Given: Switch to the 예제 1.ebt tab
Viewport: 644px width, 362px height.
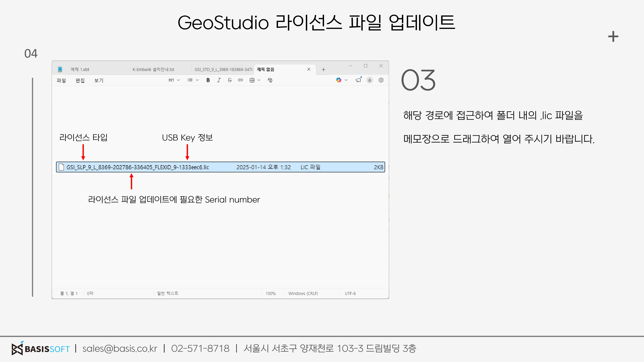Looking at the screenshot, I should click(x=80, y=70).
